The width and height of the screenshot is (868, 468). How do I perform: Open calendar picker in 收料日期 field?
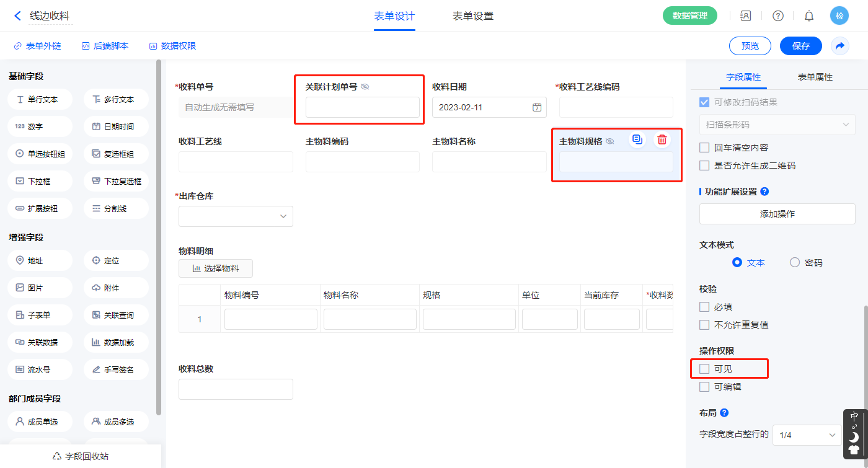point(537,107)
